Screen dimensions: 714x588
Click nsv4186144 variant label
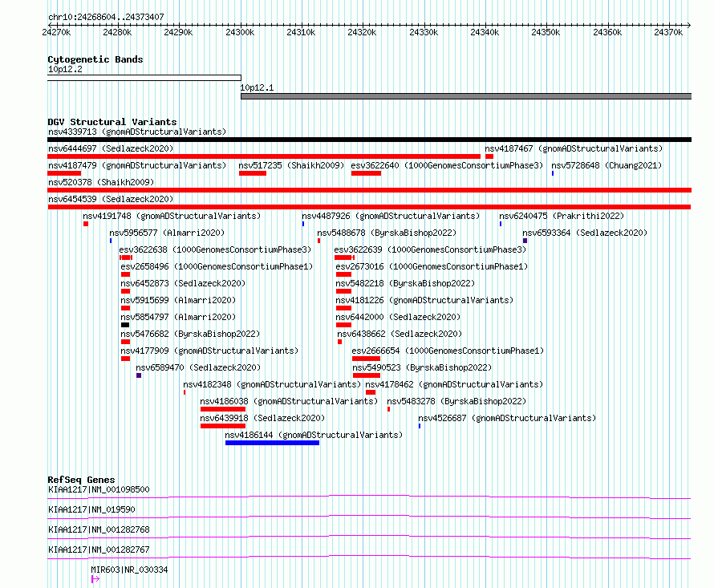click(314, 435)
